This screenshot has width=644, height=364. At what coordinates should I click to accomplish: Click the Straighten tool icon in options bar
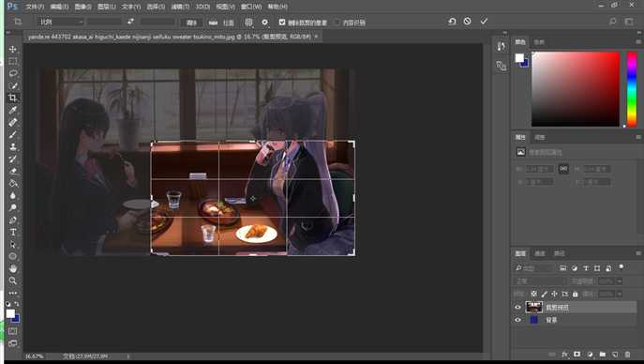pyautogui.click(x=213, y=23)
